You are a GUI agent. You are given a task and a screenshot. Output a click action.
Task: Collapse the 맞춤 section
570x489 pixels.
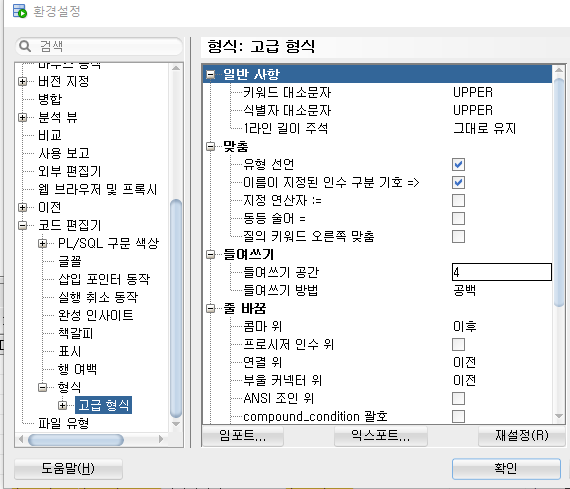point(210,146)
